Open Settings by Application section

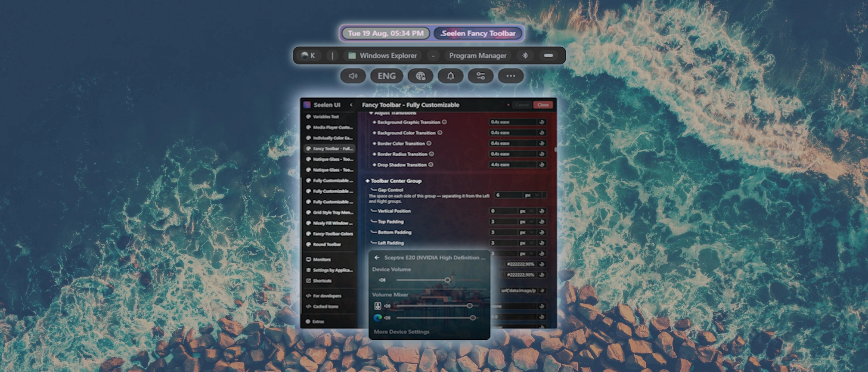(329, 270)
